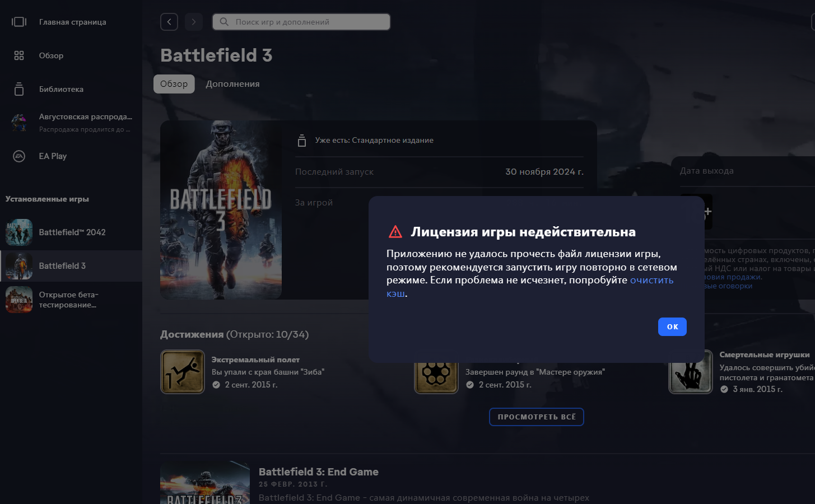815x504 pixels.
Task: Go forward with the right arrow button
Action: (194, 22)
